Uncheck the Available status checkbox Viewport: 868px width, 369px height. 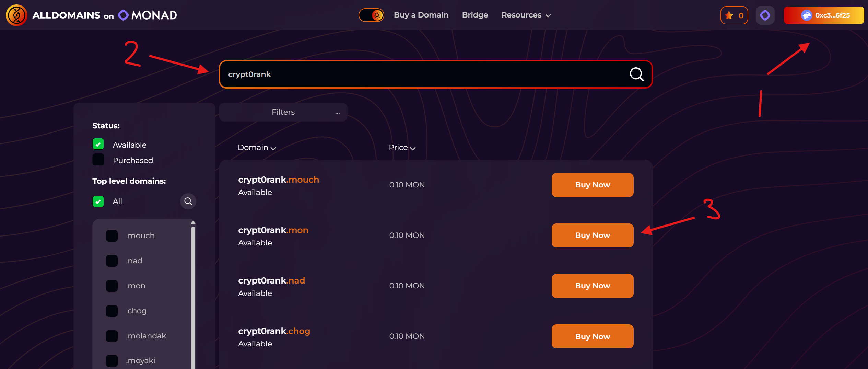pyautogui.click(x=98, y=144)
